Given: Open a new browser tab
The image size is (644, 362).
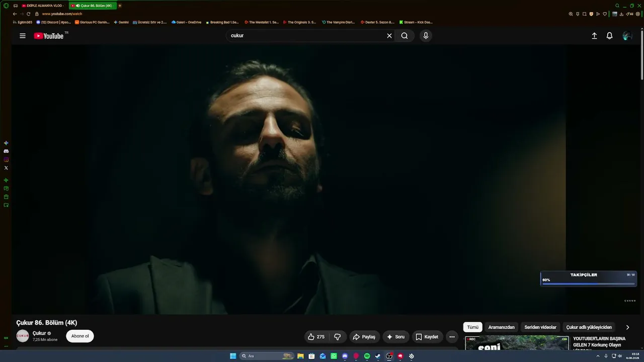Looking at the screenshot, I should pyautogui.click(x=120, y=6).
